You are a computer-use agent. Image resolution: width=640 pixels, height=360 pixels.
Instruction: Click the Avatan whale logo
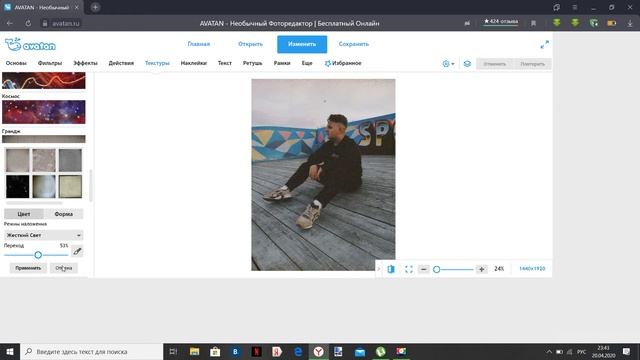[30, 44]
